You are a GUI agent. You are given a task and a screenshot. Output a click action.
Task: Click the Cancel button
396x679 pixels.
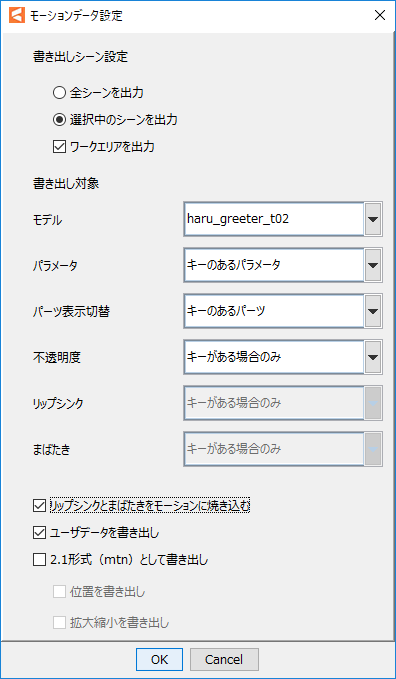coord(224,659)
